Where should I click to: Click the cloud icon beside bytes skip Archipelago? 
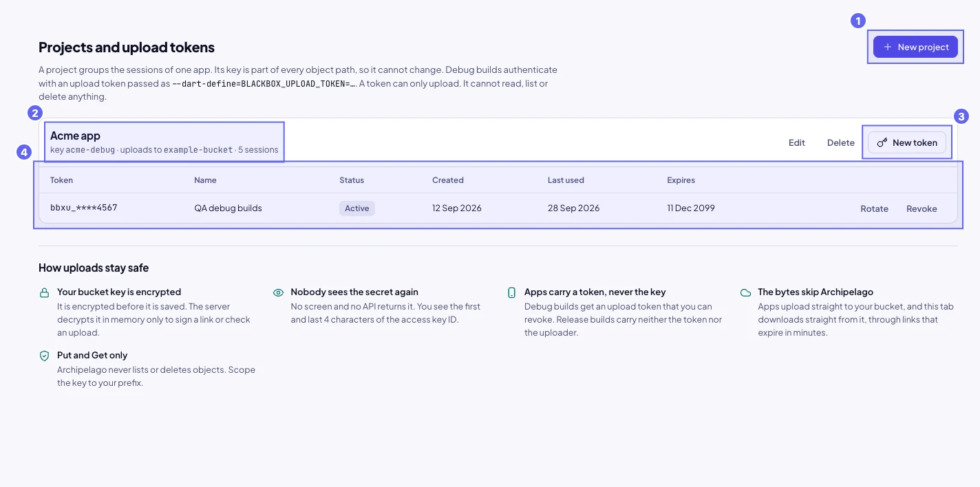[745, 292]
